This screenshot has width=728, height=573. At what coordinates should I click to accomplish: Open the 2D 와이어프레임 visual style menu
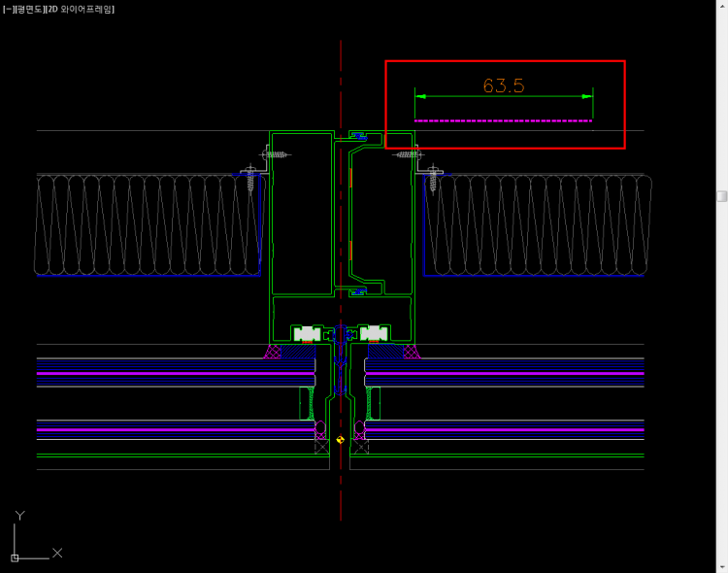tap(83, 9)
